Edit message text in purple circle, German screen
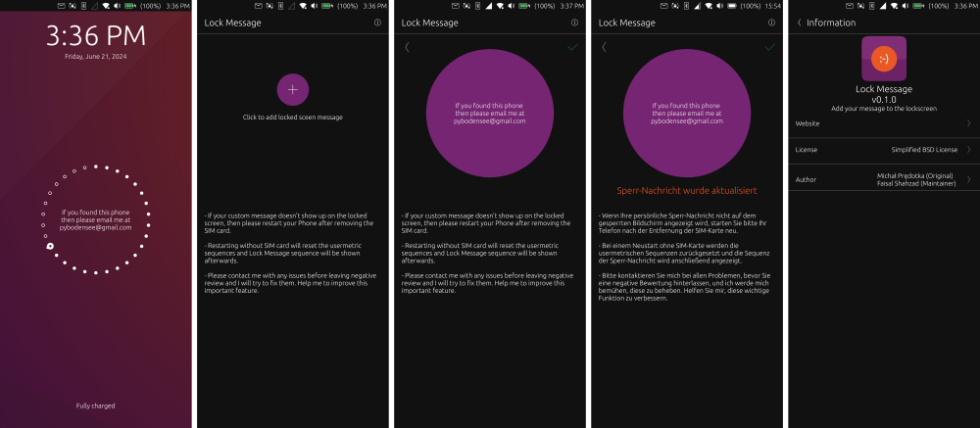The height and width of the screenshot is (428, 980). pyautogui.click(x=686, y=113)
